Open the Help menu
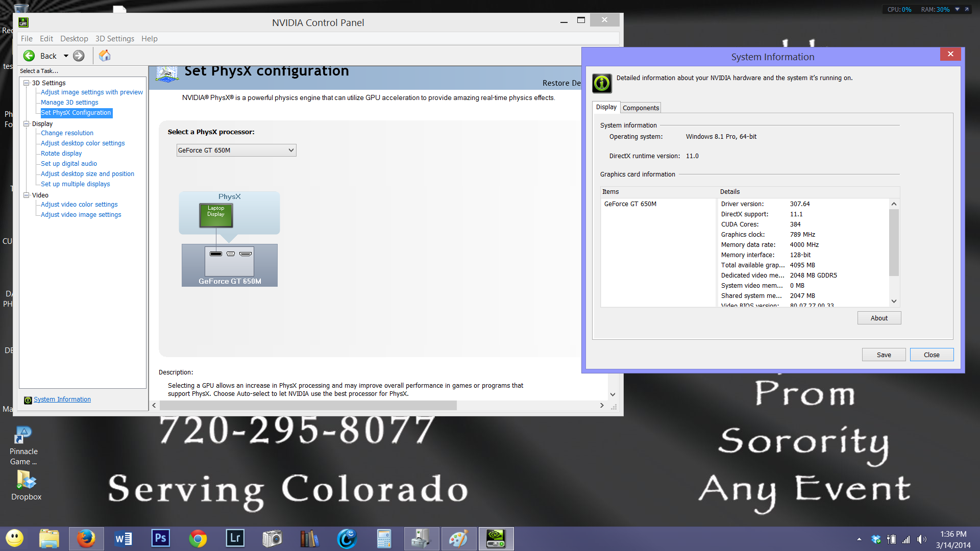The height and width of the screenshot is (551, 980). click(150, 39)
